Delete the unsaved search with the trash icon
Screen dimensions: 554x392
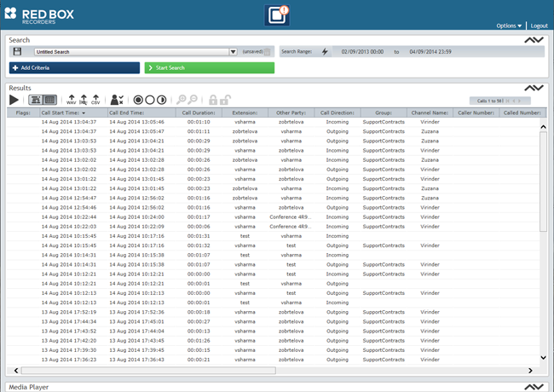pos(268,52)
